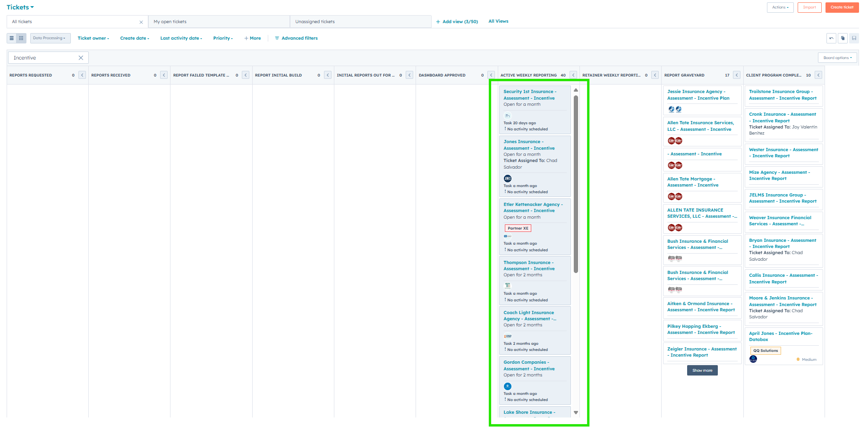Viewport: 868px width, 427px height.
Task: Click the Active Weekly Reporting column scrollbar
Action: click(x=576, y=184)
